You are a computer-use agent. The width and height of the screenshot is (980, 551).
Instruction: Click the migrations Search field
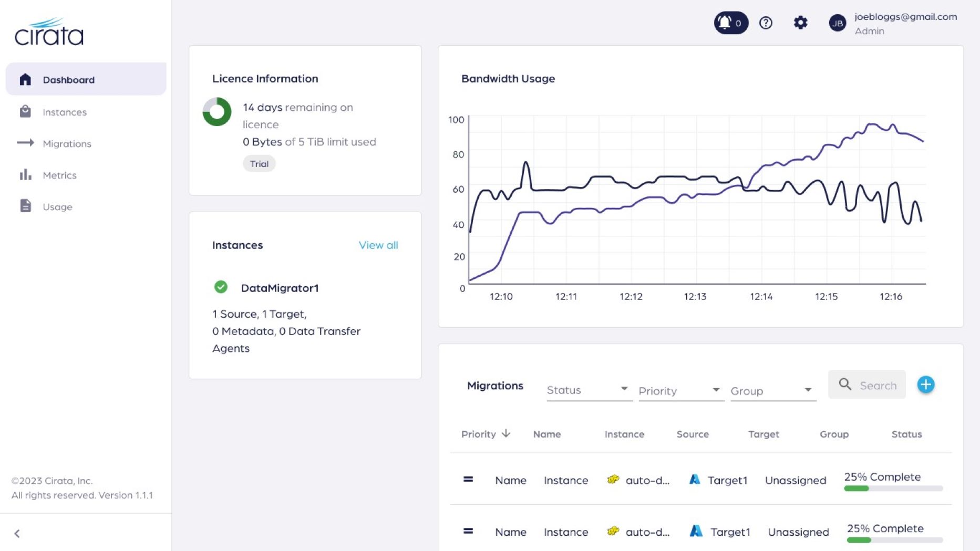click(x=877, y=385)
